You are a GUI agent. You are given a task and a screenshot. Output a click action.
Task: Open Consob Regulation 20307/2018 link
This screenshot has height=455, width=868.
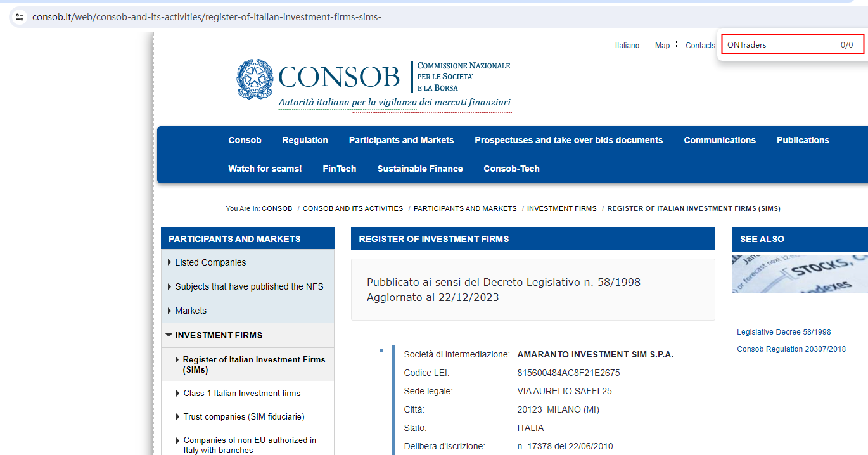click(791, 349)
